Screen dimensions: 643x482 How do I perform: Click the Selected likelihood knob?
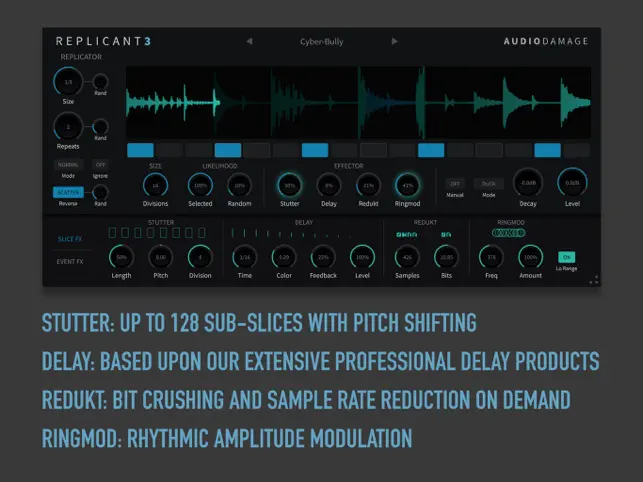(200, 185)
